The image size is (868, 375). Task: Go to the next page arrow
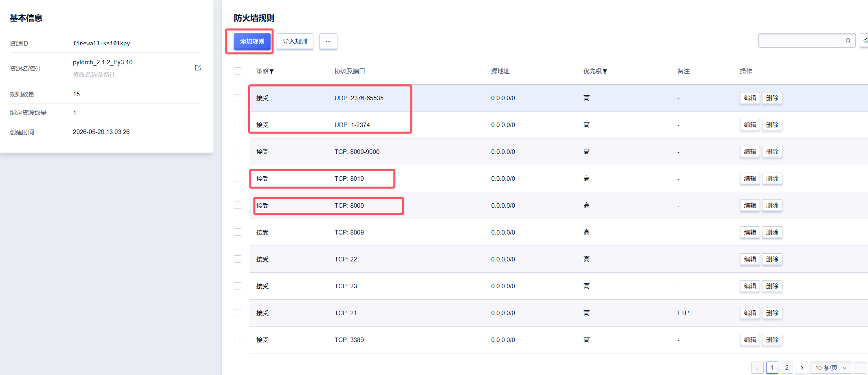[x=802, y=368]
